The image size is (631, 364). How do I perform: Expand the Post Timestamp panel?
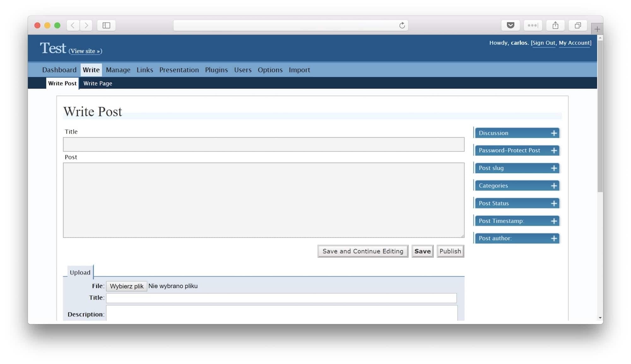click(x=554, y=221)
